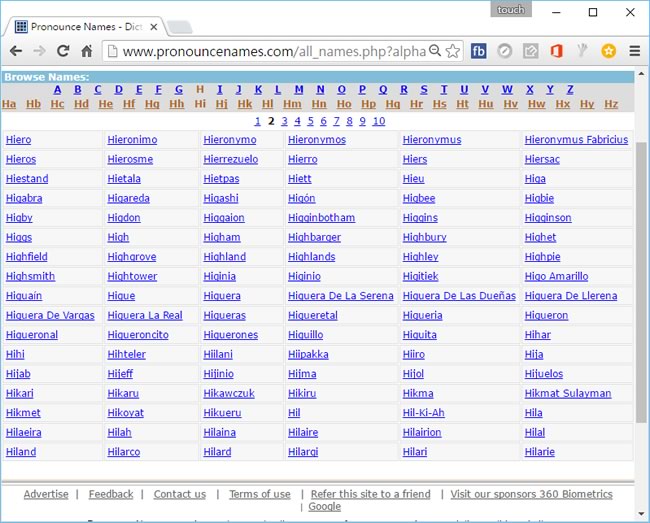Open 'Terms of use' in the footer

[260, 494]
